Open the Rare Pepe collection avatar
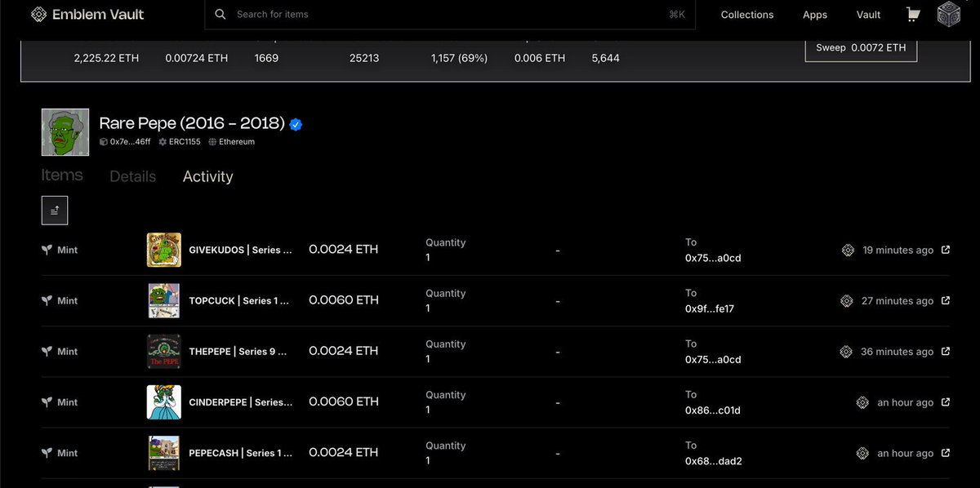The width and height of the screenshot is (980, 488). pos(65,131)
